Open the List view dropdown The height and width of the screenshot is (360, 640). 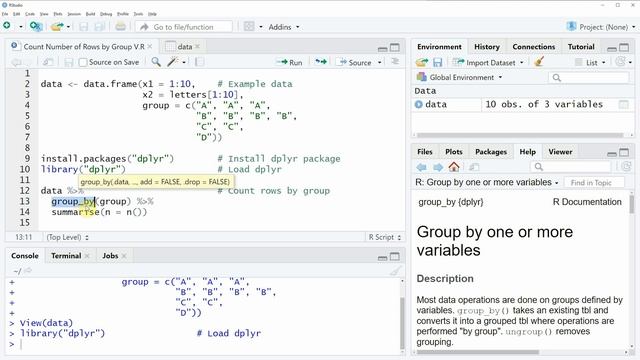[590, 62]
